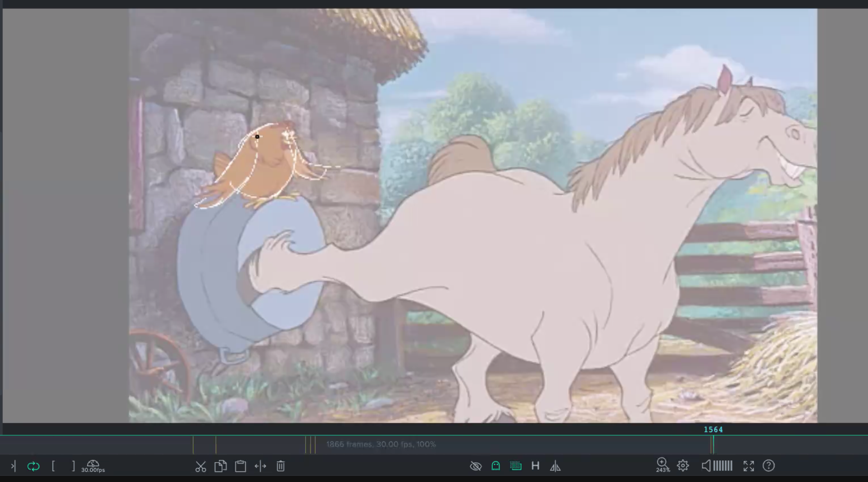Jump to the end of the timeline
This screenshot has height=482, width=868.
coord(13,466)
